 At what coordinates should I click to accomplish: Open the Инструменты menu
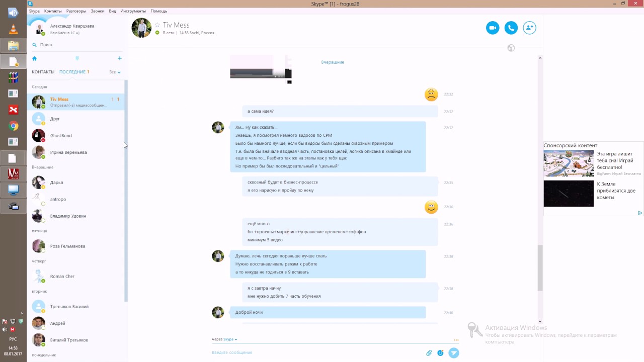pos(133,11)
